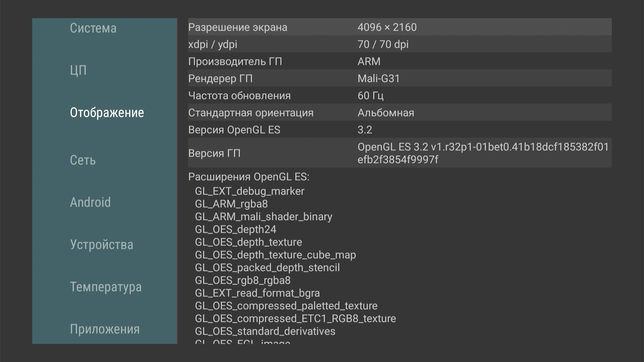Click the GL_EXT_debug_marker extension entry
Viewport: 644px width, 362px height.
(250, 191)
